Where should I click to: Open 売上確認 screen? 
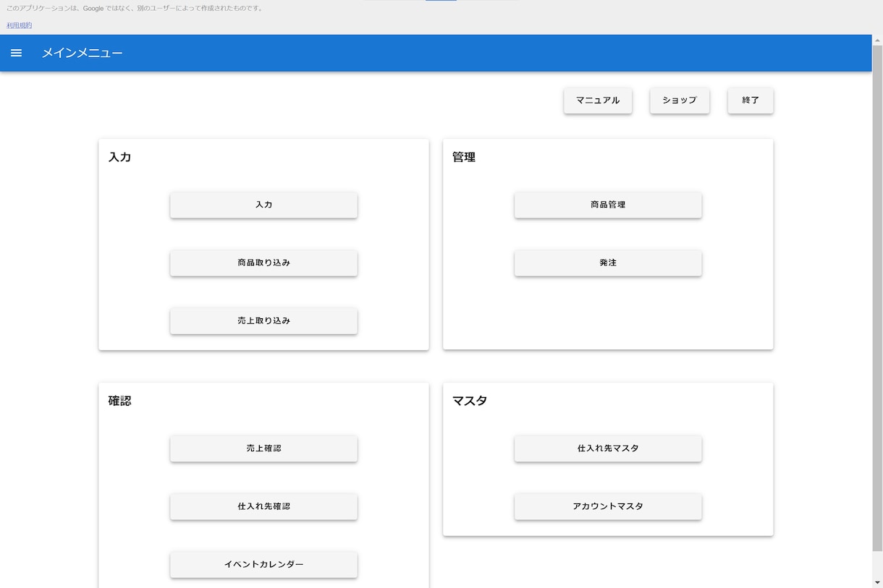point(263,448)
